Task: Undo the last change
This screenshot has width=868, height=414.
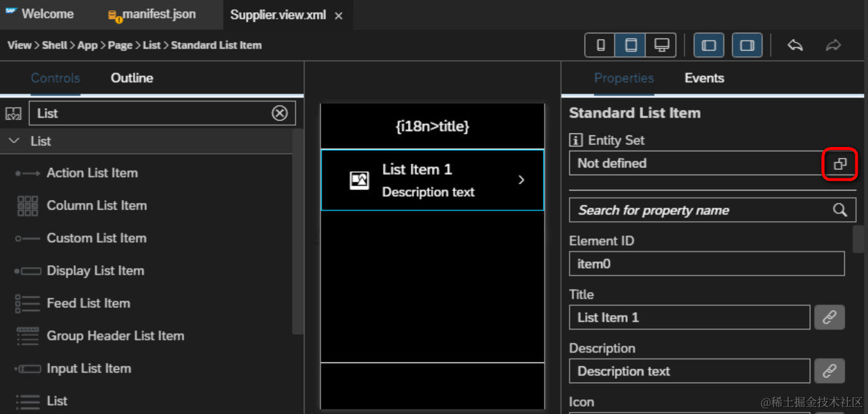Action: (795, 45)
